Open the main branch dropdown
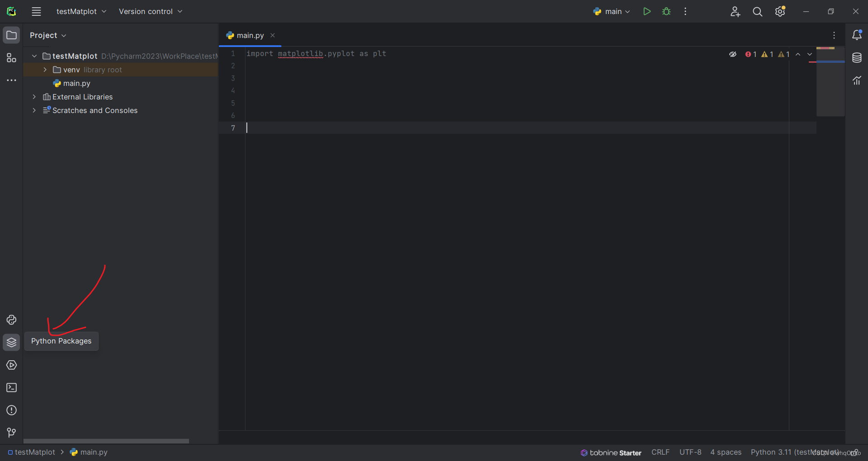Viewport: 868px width, 461px height. [612, 11]
